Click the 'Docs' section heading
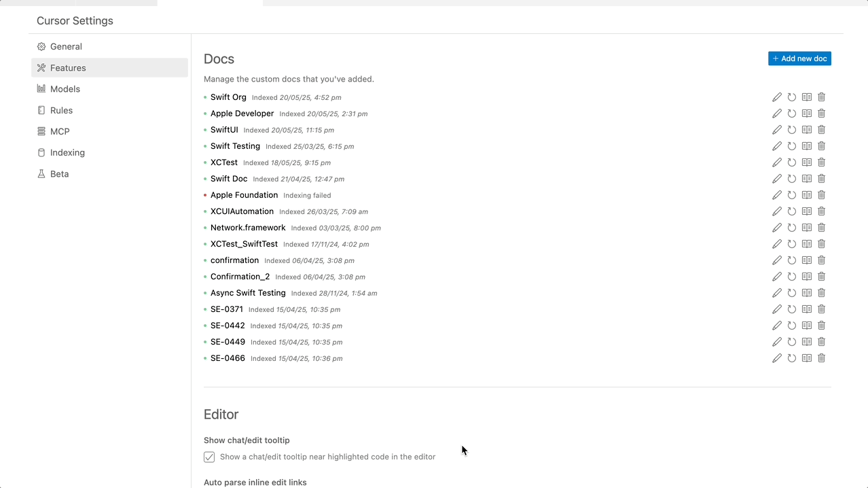The image size is (868, 488). [219, 59]
